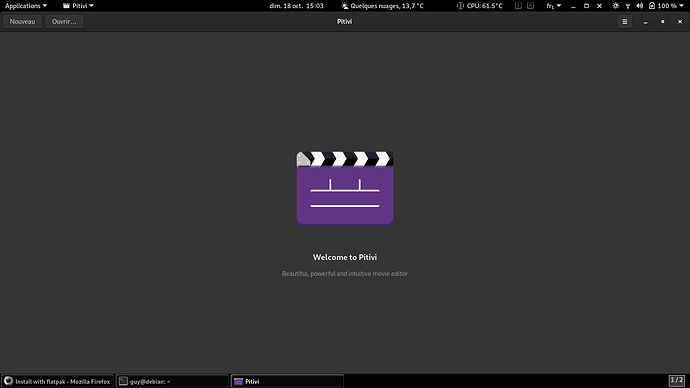This screenshot has width=690, height=388.
Task: Open the Pitivi hamburger menu
Action: click(624, 22)
